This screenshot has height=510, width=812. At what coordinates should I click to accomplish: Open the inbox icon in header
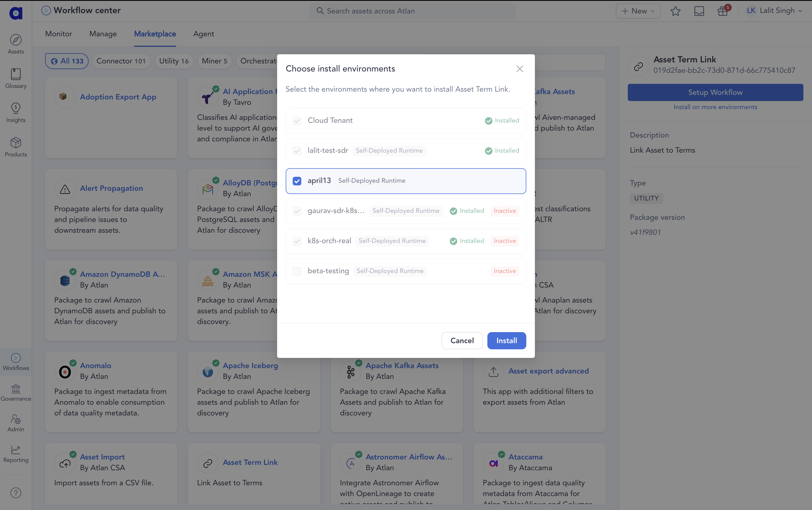coord(699,11)
